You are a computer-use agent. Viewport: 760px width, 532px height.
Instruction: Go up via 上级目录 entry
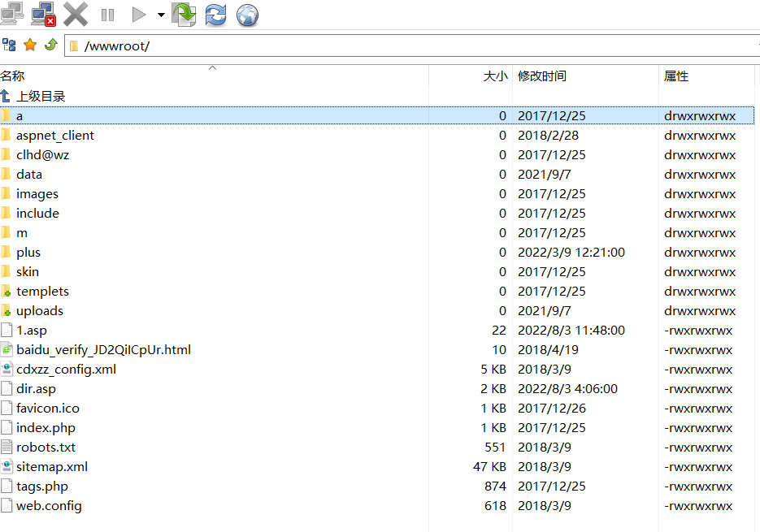(41, 96)
